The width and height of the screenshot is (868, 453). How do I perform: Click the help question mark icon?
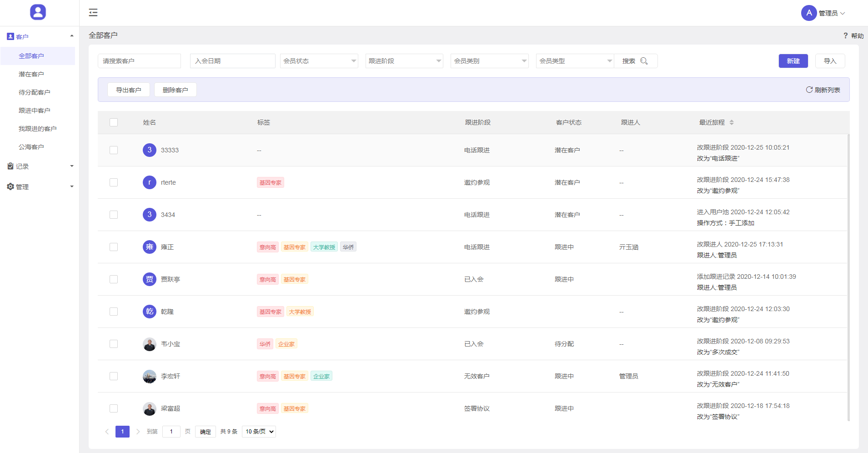845,36
